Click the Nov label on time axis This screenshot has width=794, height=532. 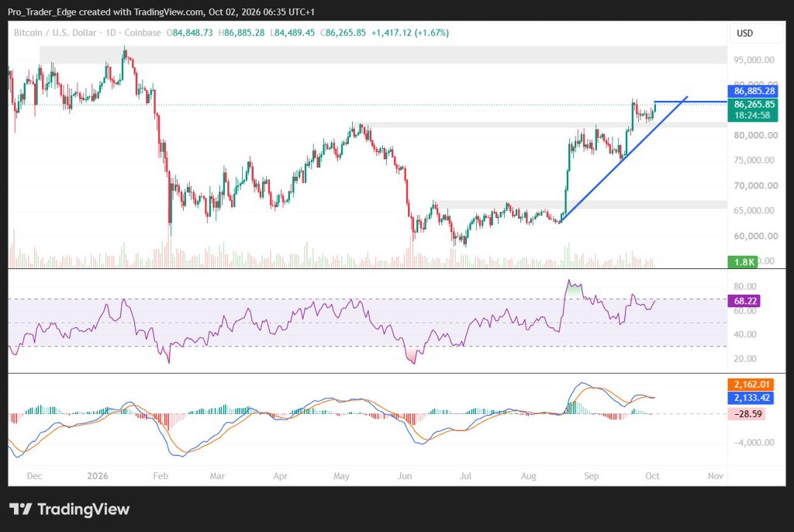[715, 475]
